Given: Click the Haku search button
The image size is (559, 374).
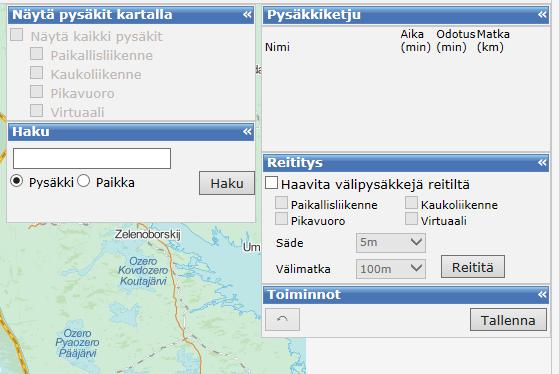Looking at the screenshot, I should 227,183.
